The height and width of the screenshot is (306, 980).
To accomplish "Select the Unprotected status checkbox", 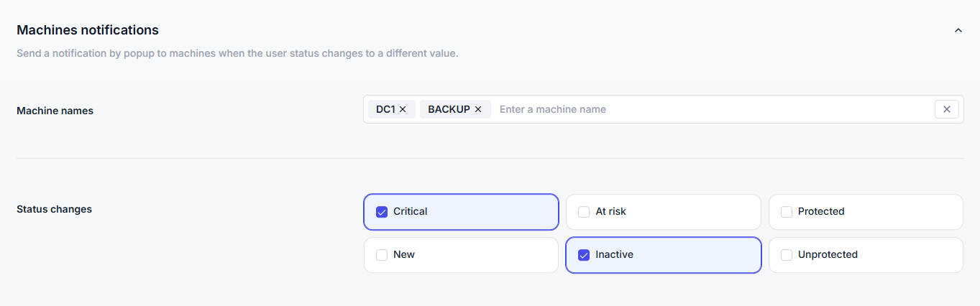I will 787,255.
